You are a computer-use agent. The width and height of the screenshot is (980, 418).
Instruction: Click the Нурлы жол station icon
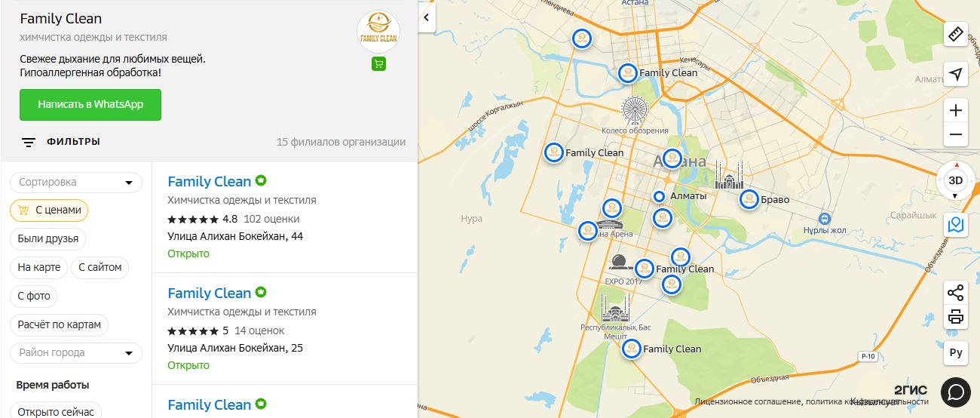[825, 218]
